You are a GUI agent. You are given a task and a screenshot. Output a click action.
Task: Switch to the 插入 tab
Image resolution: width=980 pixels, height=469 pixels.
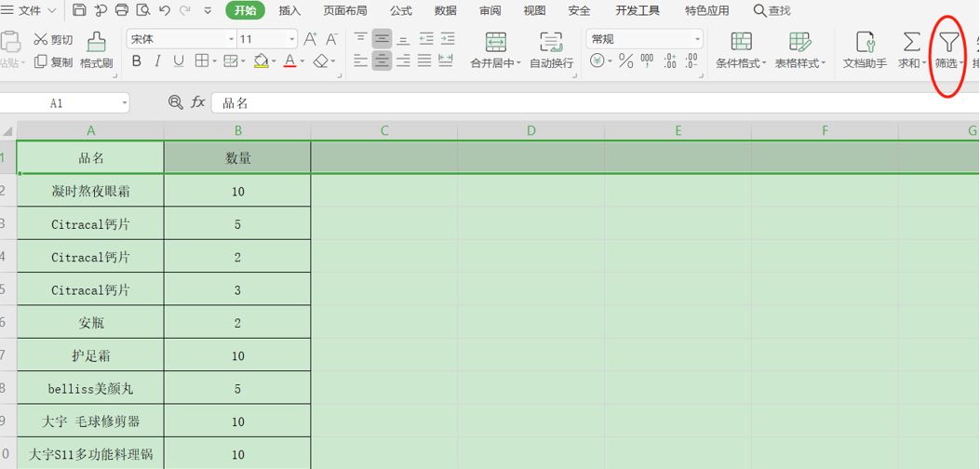point(289,10)
